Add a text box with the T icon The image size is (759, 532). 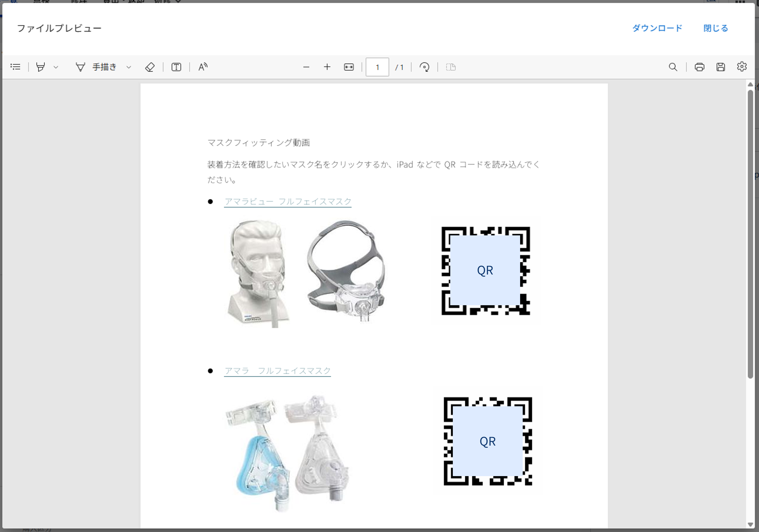(176, 67)
